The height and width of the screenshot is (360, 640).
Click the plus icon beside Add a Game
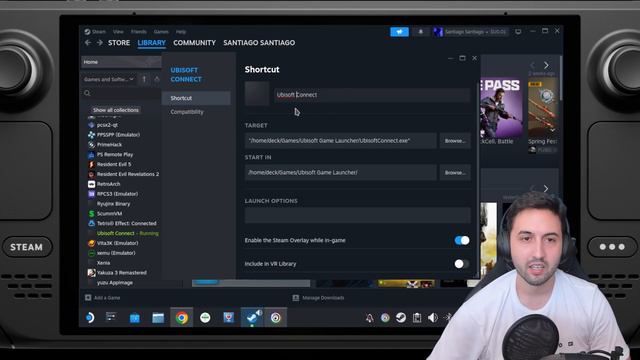click(88, 298)
